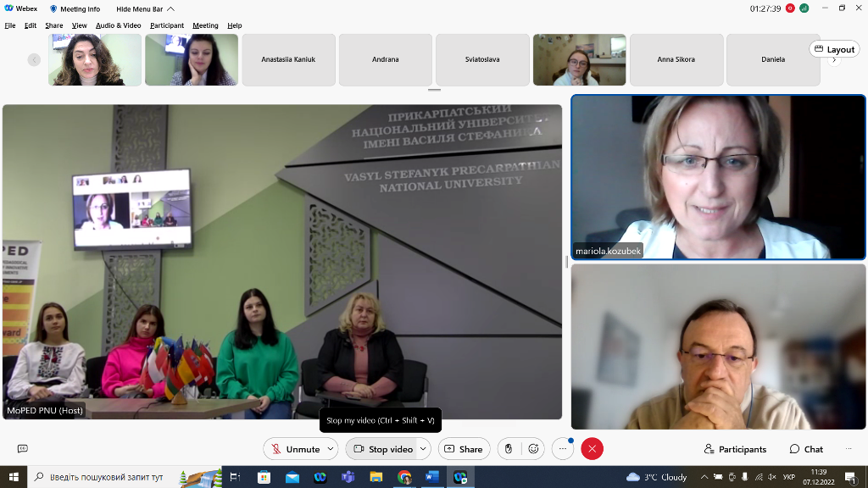
Task: Expand video options arrow beside Stop video
Action: pyautogui.click(x=423, y=449)
